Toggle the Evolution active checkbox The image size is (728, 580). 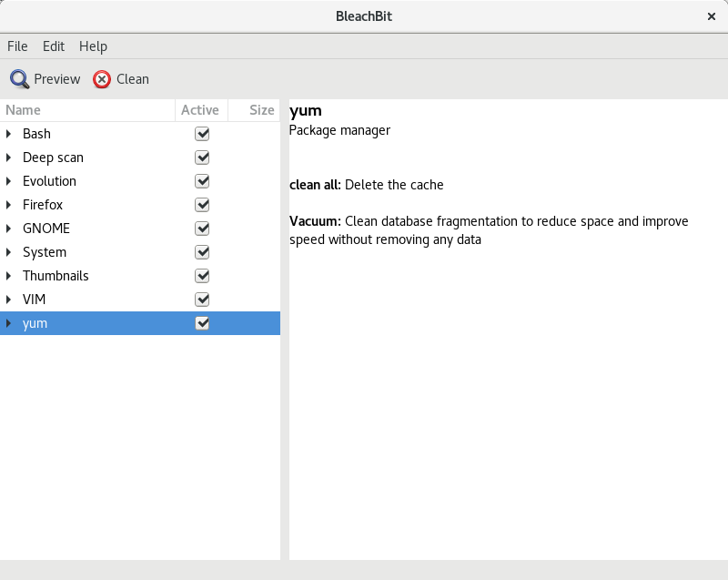pos(202,181)
